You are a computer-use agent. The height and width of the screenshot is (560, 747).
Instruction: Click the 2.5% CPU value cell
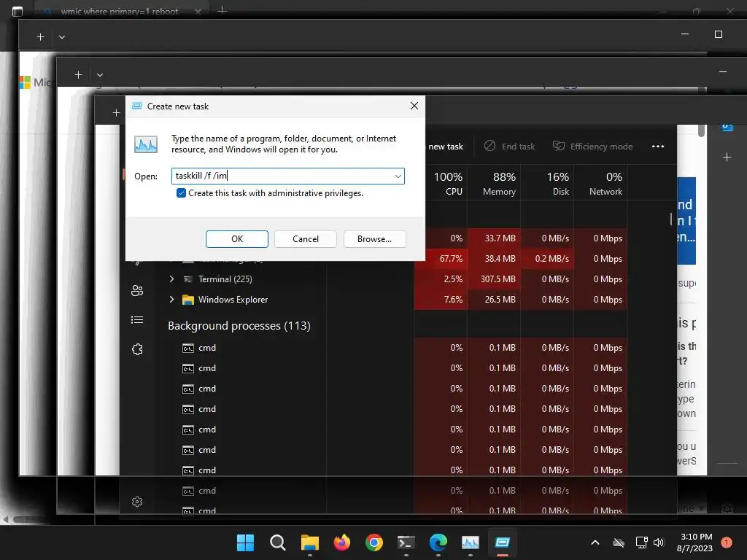coord(441,279)
